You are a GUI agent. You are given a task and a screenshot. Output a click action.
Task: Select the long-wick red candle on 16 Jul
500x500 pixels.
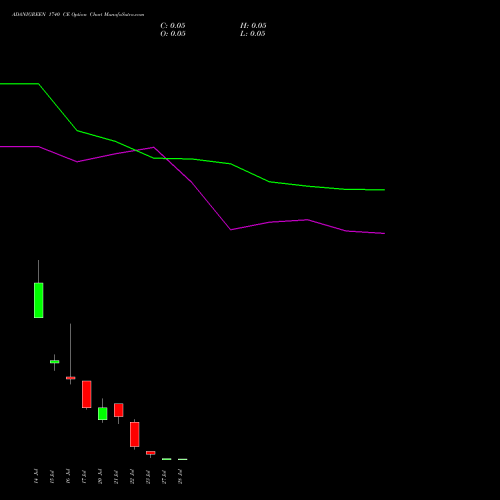pyautogui.click(x=71, y=378)
